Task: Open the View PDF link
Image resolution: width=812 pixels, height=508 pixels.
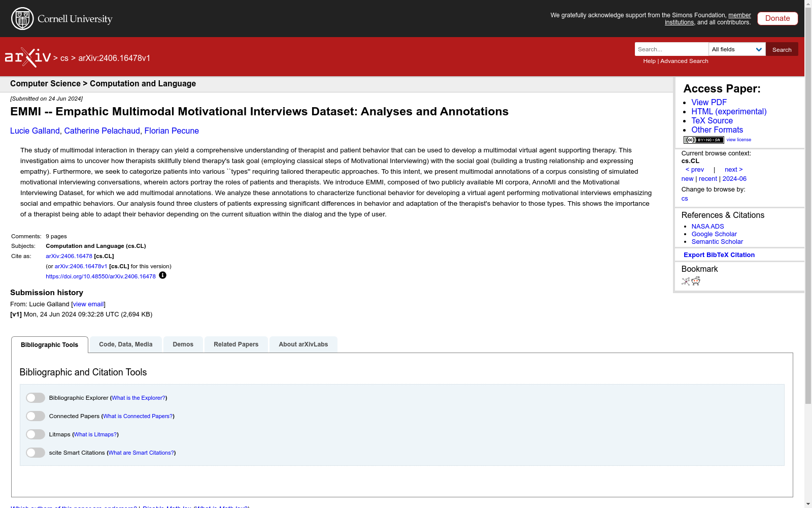Action: click(x=709, y=102)
